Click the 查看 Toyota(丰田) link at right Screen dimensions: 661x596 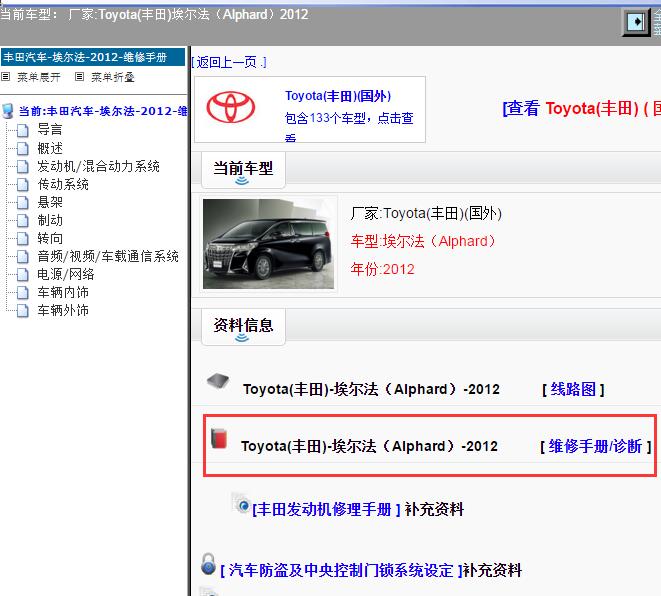click(x=582, y=108)
